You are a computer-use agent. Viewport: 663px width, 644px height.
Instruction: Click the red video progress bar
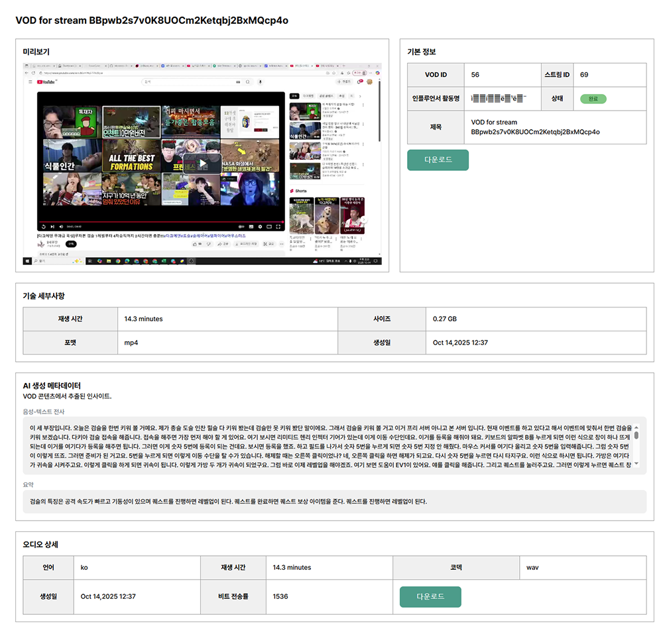tap(159, 222)
